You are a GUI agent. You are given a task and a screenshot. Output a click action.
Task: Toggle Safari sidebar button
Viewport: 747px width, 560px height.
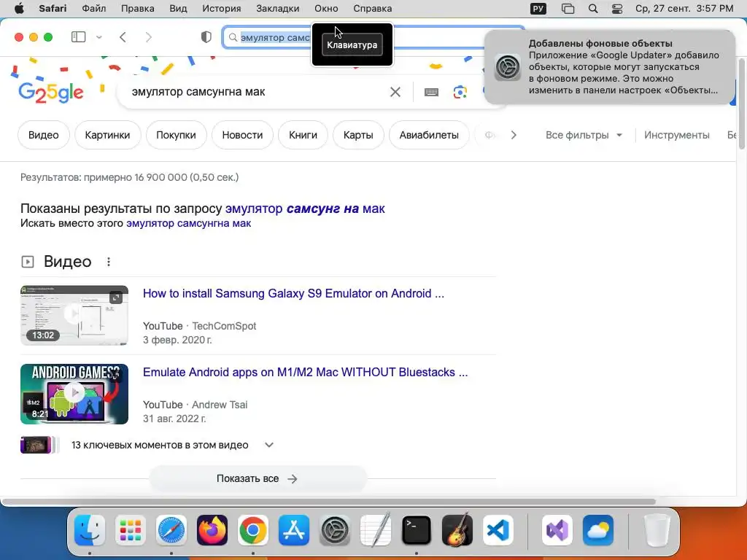pyautogui.click(x=78, y=37)
